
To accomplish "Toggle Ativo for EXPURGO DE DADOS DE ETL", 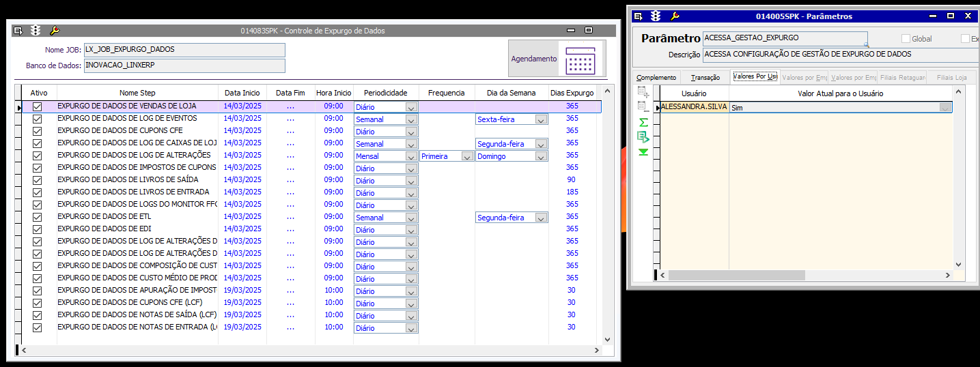I will tap(38, 217).
